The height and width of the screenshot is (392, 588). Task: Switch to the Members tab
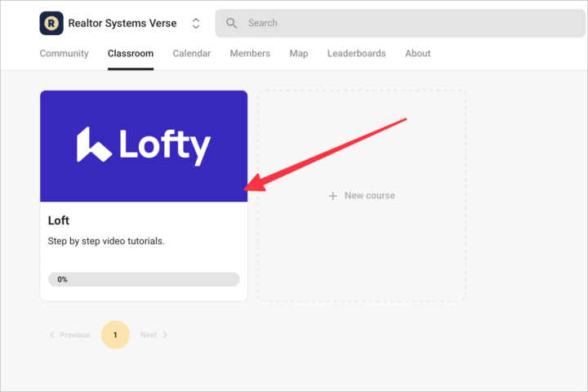click(x=250, y=53)
